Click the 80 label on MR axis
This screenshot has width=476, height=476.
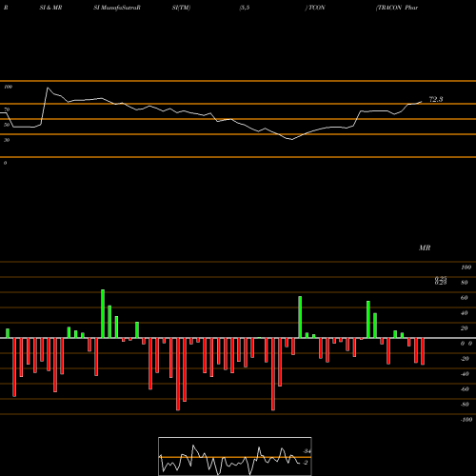[465, 283]
